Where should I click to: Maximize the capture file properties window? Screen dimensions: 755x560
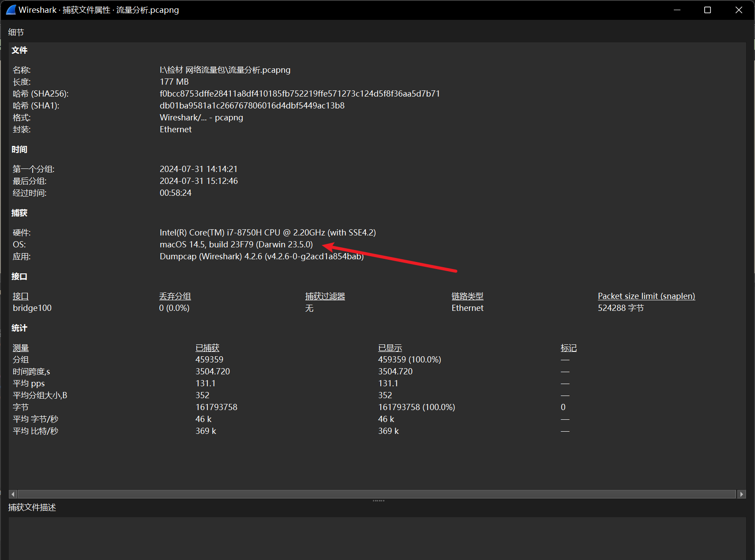tap(707, 10)
